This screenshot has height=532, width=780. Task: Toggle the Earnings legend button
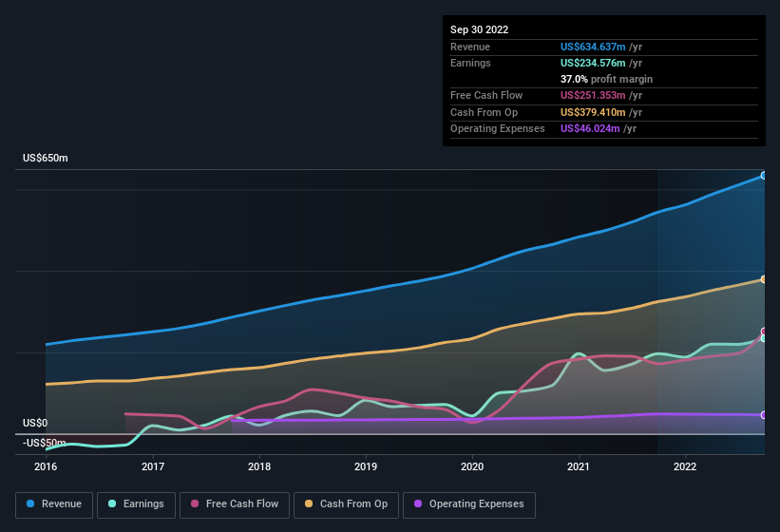(x=136, y=504)
